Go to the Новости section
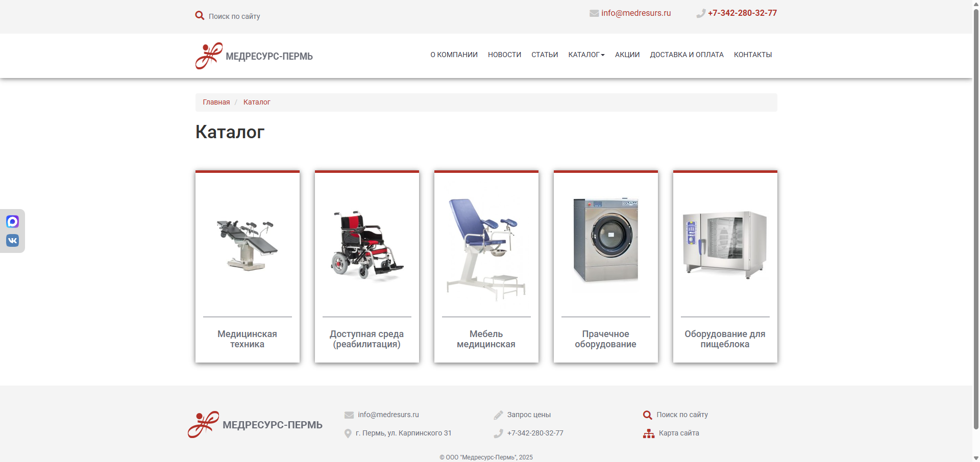The width and height of the screenshot is (980, 462). (504, 55)
